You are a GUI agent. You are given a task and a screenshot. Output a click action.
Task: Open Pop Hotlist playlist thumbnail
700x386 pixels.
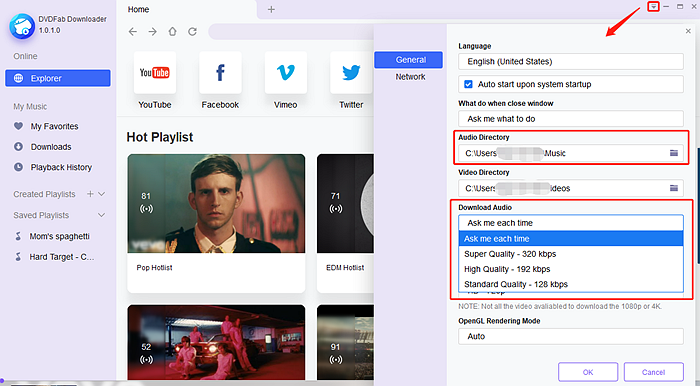coord(216,203)
